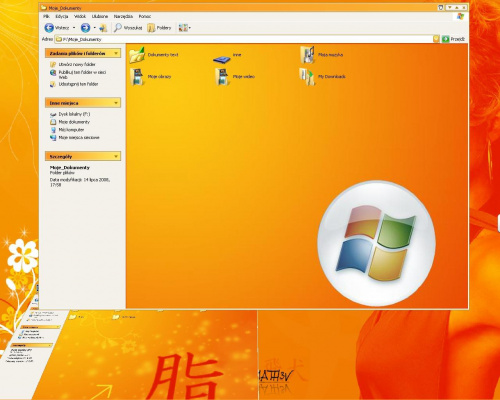The image size is (500, 400).
Task: Open the Moja muzyka folder
Action: (307, 55)
